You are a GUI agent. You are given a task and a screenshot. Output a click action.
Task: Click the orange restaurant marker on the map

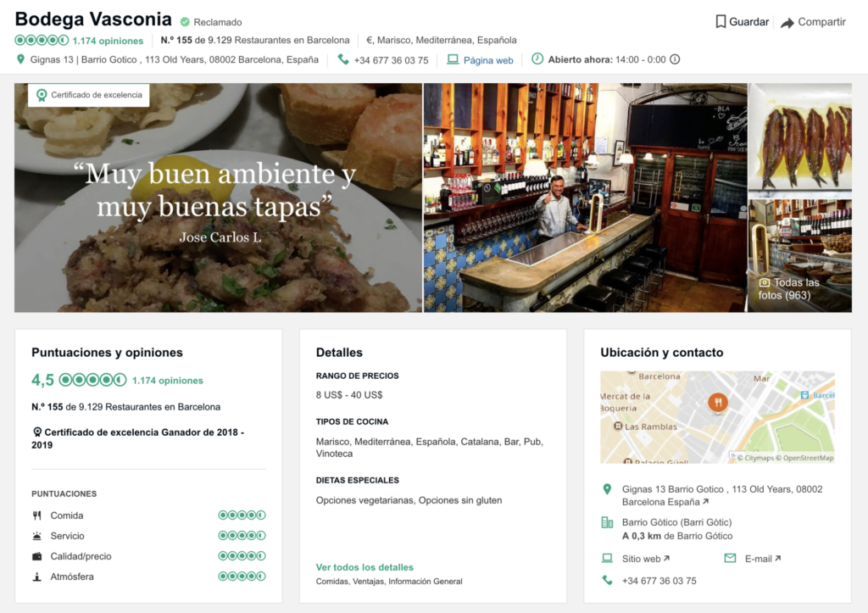718,403
